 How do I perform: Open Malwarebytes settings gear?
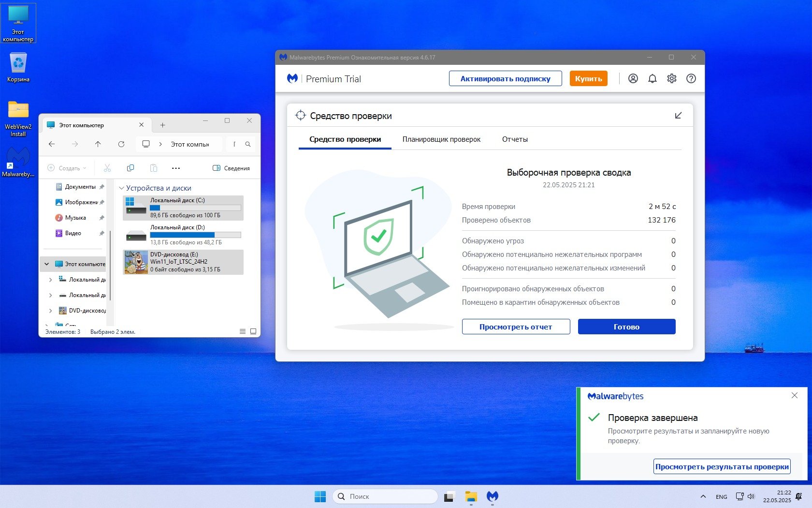[671, 78]
